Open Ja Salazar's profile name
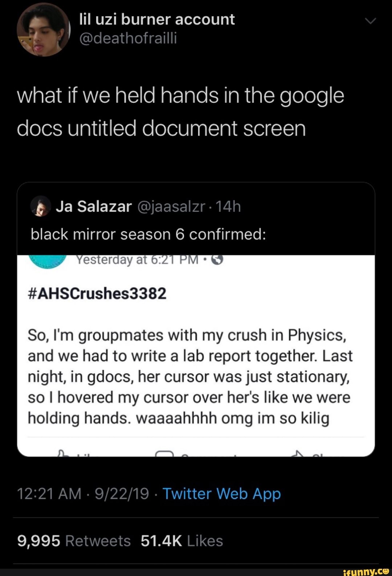This screenshot has height=576, width=392. point(94,206)
